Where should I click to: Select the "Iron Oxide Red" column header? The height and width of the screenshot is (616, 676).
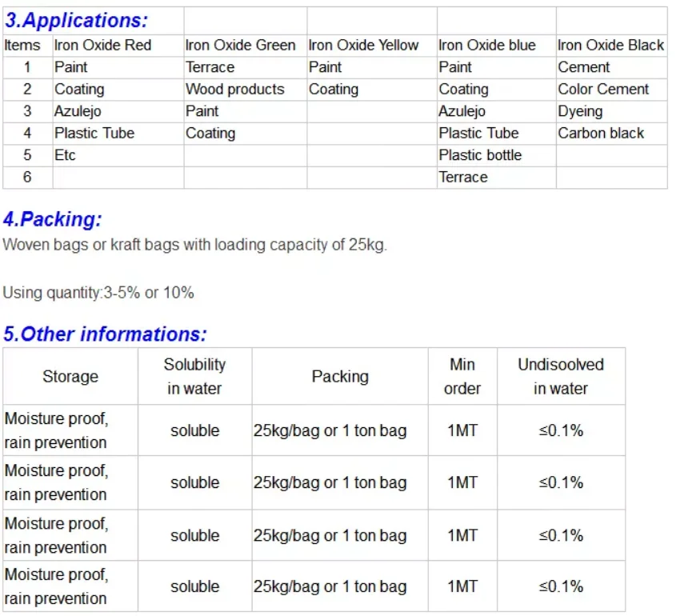pyautogui.click(x=102, y=46)
